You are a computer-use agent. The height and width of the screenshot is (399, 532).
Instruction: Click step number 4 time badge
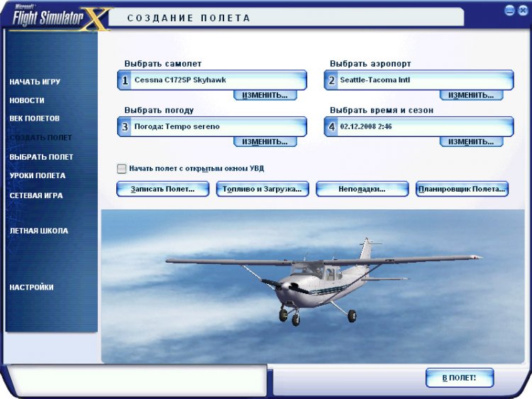[x=331, y=127]
